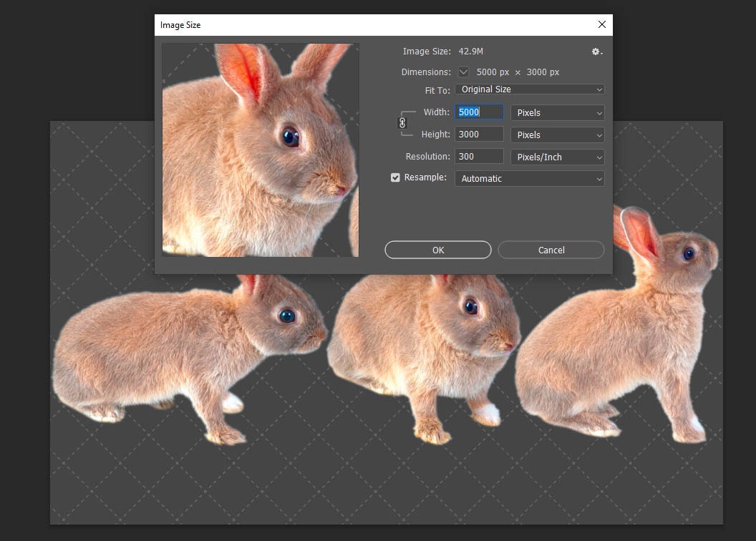Select the Height value input field

point(478,134)
